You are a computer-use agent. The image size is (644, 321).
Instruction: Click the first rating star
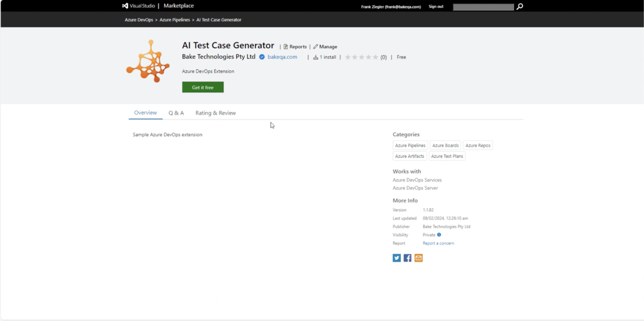[x=348, y=57]
